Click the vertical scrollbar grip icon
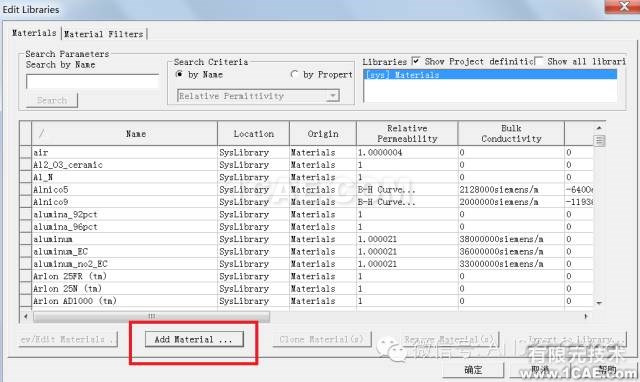Screen dimensions: 640x382 (x=599, y=141)
